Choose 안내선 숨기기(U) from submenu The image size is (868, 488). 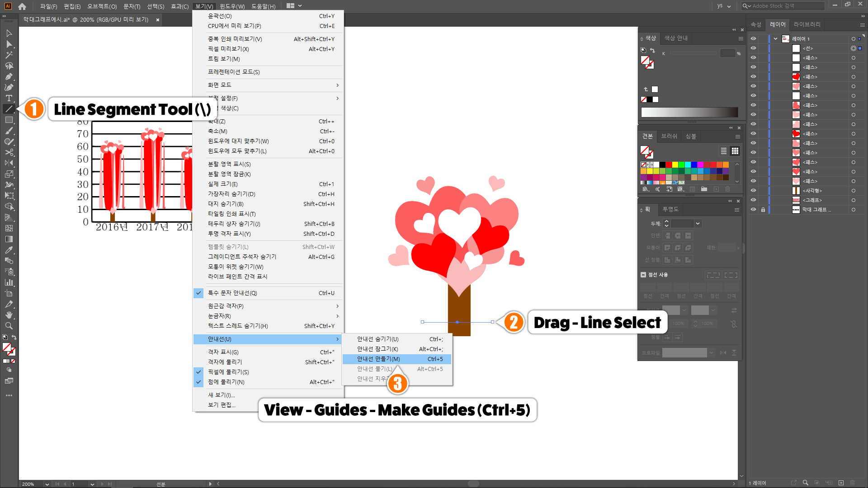click(x=397, y=339)
